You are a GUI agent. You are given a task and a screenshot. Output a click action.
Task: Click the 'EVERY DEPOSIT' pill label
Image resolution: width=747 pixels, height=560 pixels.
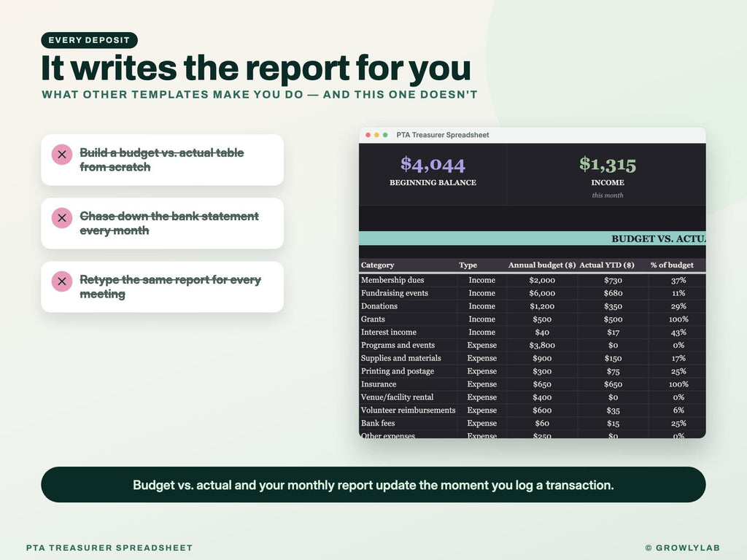click(x=89, y=40)
